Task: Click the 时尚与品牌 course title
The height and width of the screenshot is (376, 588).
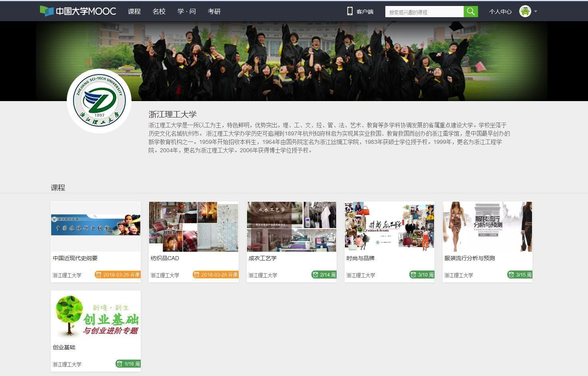Action: (361, 258)
